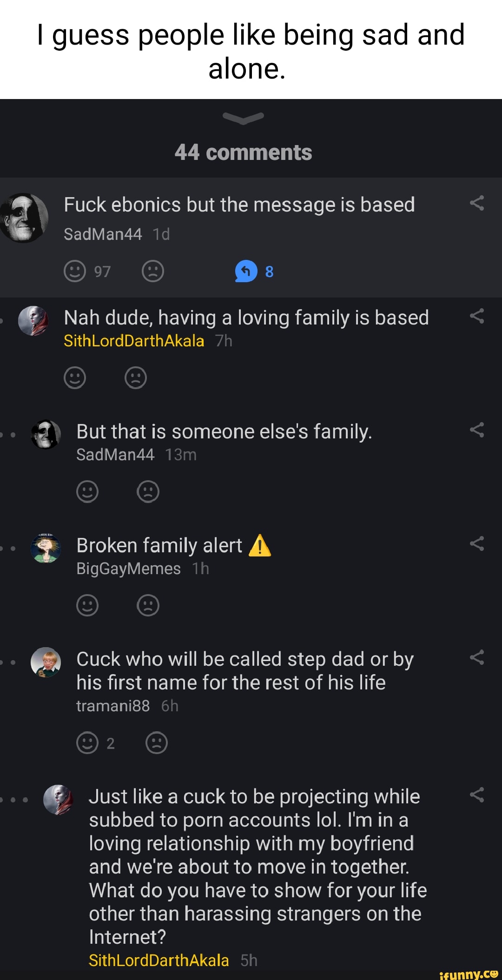
Task: Open the BigGayMemes username link
Action: [x=128, y=569]
